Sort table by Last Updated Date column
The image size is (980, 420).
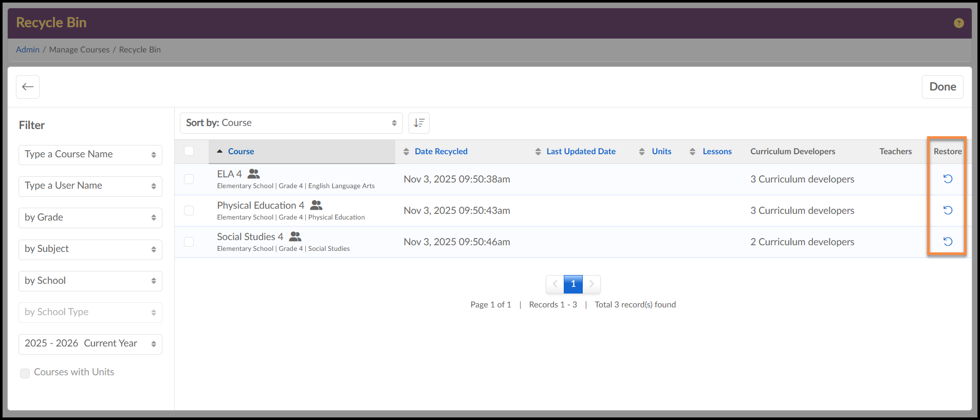580,152
